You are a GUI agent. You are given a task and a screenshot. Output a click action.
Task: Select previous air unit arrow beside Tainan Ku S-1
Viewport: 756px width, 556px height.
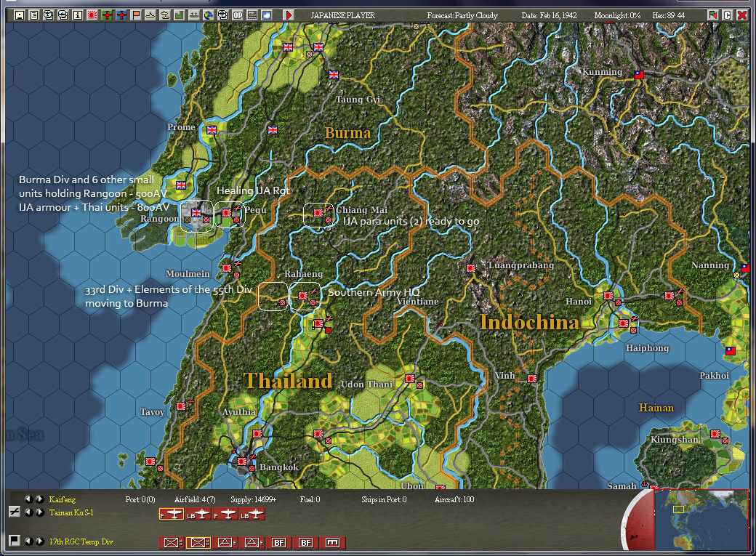[x=29, y=512]
